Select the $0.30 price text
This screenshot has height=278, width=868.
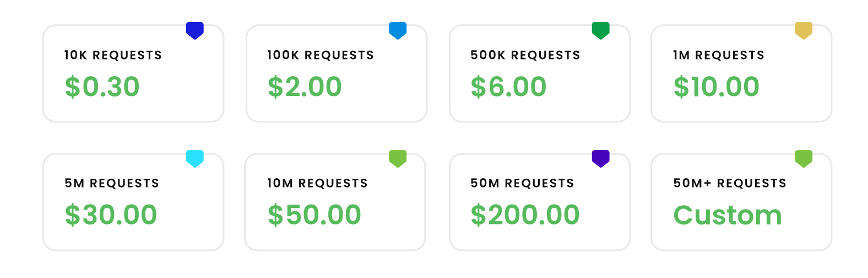click(102, 87)
